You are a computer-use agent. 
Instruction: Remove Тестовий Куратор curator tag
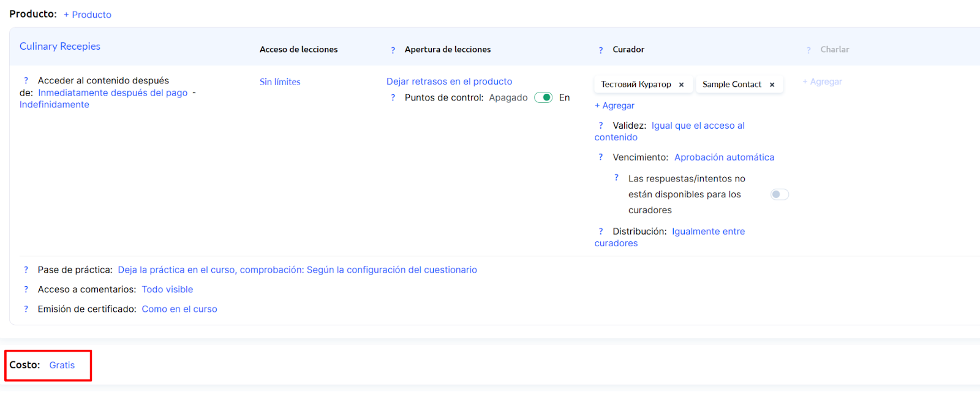click(681, 85)
